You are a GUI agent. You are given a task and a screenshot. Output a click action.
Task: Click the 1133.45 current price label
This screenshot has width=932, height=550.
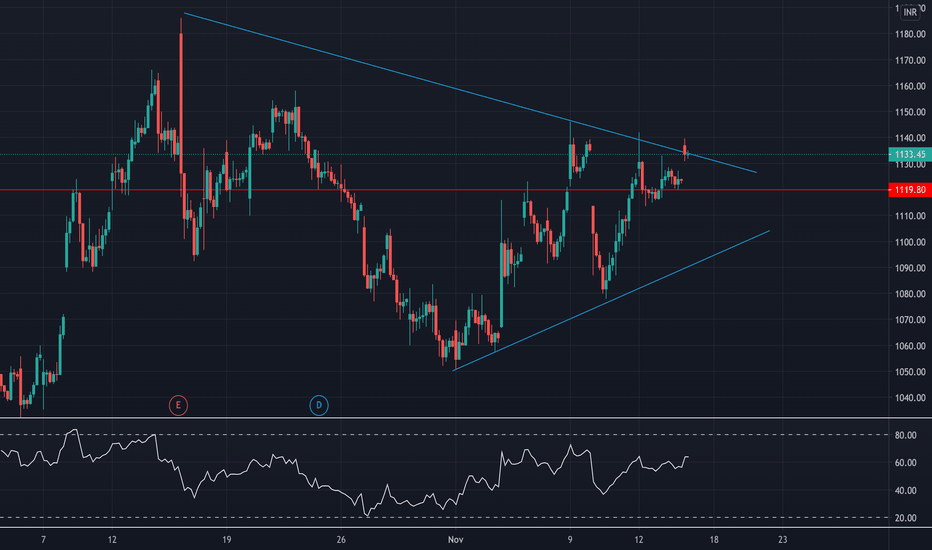pyautogui.click(x=910, y=155)
